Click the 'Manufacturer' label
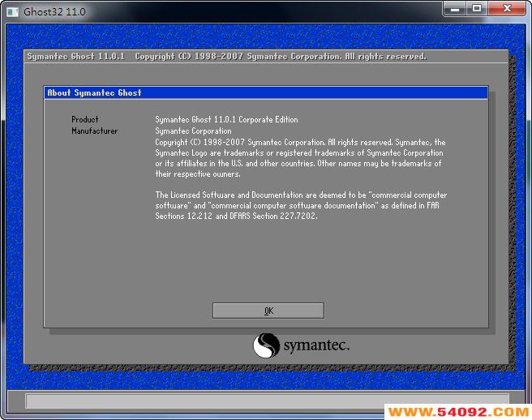 click(x=95, y=131)
